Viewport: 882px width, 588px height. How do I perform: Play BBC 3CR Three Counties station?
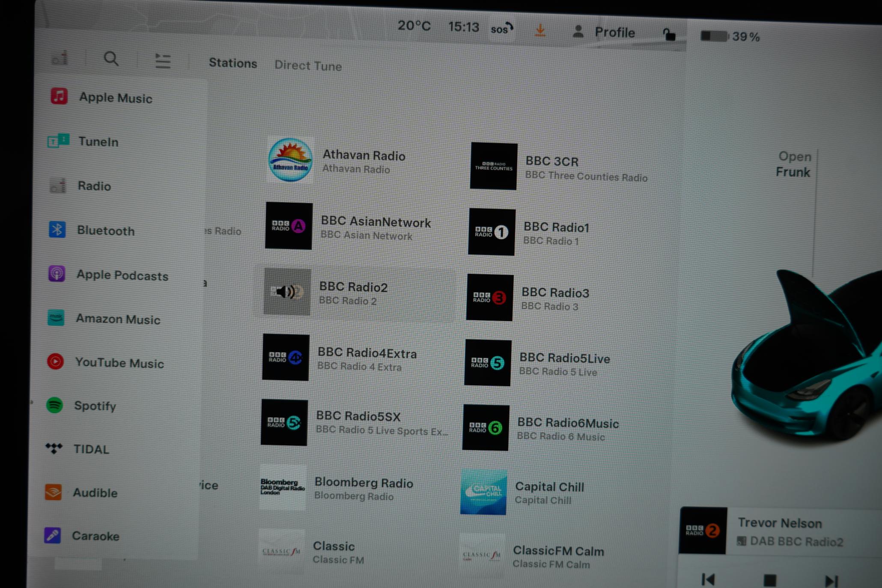(559, 167)
